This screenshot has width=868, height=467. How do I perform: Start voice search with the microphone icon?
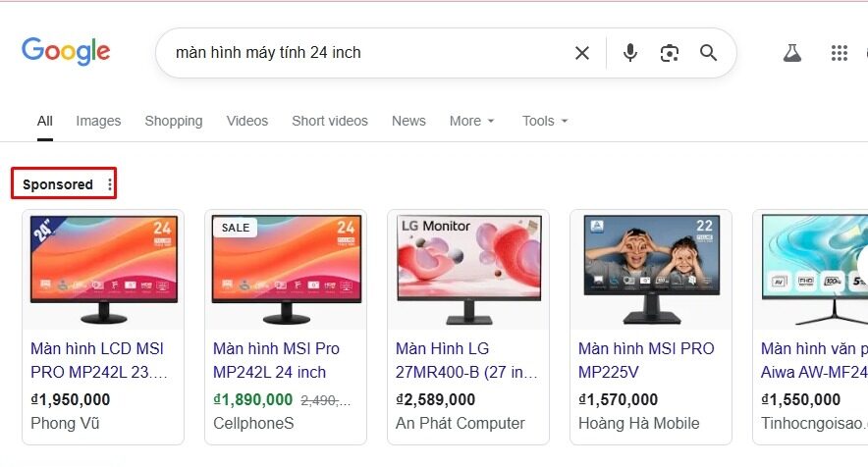click(630, 53)
